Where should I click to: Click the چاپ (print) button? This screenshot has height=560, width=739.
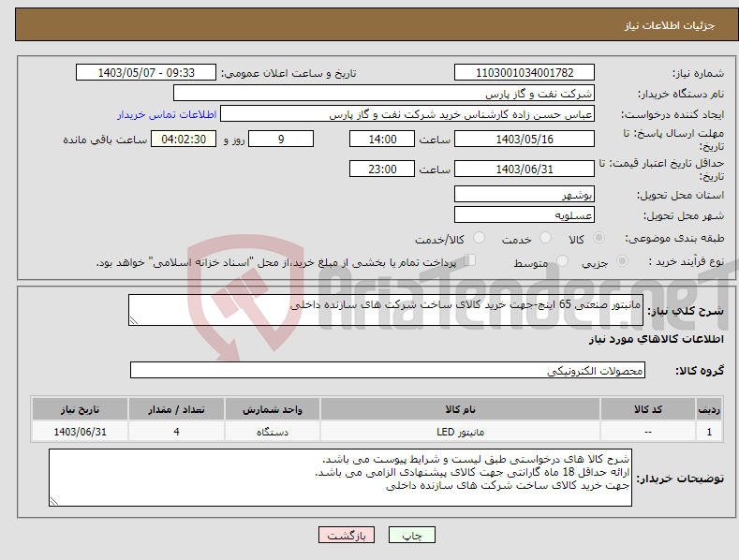(411, 535)
